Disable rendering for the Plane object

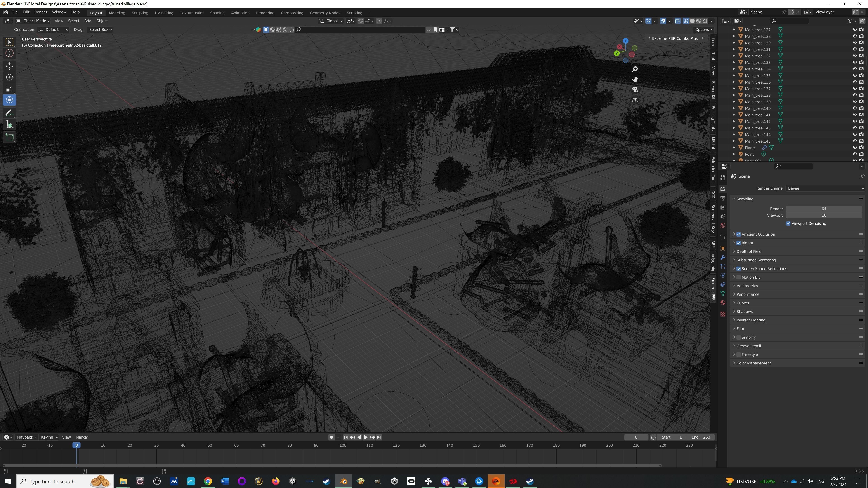click(x=862, y=148)
